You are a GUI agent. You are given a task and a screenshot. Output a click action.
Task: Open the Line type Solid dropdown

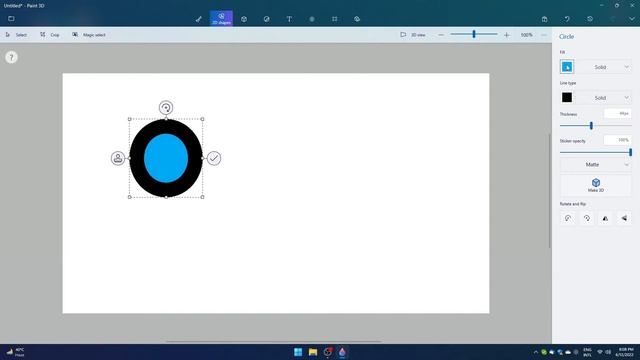pyautogui.click(x=605, y=98)
